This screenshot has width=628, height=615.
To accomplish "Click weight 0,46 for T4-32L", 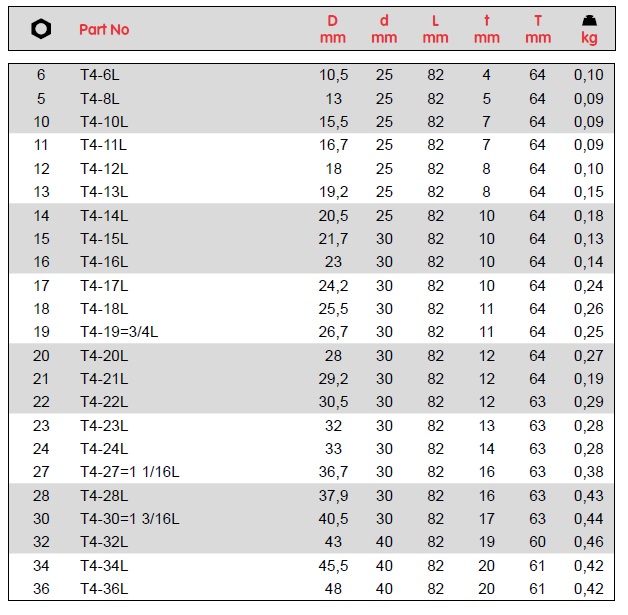I will pos(589,541).
